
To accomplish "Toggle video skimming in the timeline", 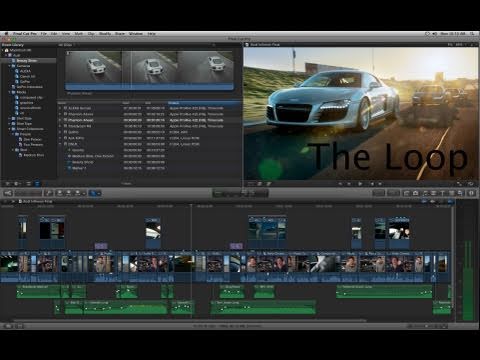I will click(x=424, y=201).
